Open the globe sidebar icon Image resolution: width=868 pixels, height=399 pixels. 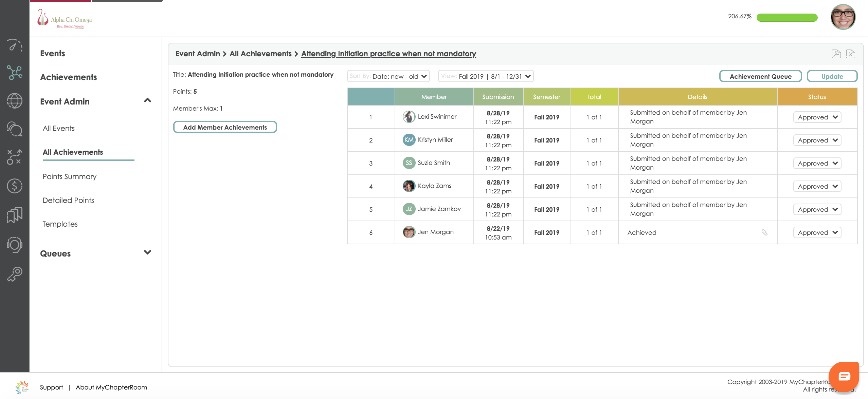15,101
